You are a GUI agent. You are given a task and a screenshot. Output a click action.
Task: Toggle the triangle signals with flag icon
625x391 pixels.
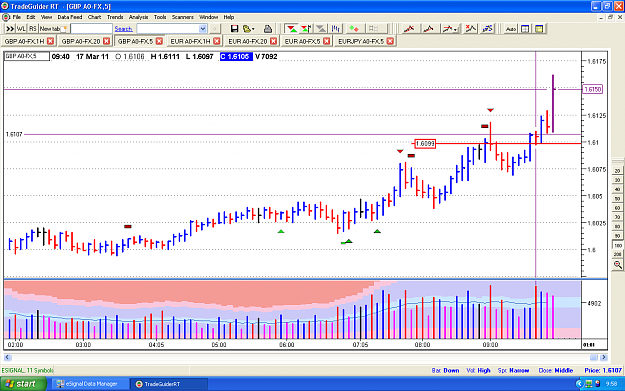[306, 29]
